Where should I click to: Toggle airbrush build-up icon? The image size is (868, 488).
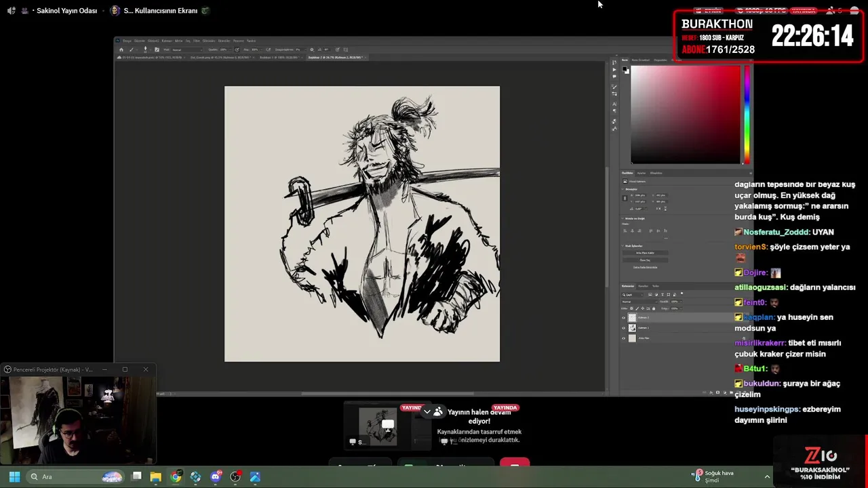(269, 49)
